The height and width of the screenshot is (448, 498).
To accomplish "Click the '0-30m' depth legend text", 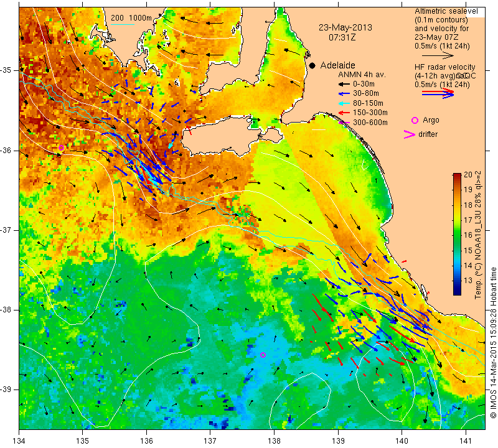I will pos(364,84).
